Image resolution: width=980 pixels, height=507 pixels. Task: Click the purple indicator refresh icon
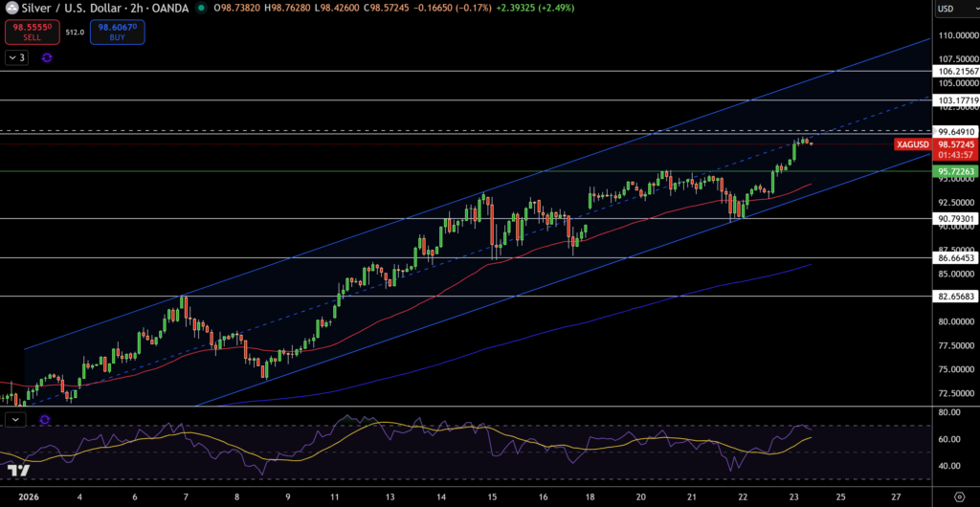pos(47,57)
